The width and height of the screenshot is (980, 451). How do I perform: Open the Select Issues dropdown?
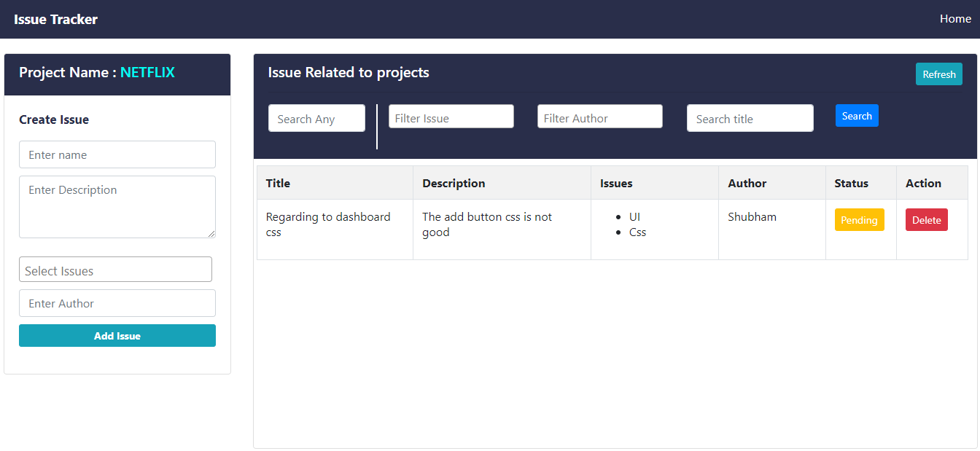[x=115, y=269]
